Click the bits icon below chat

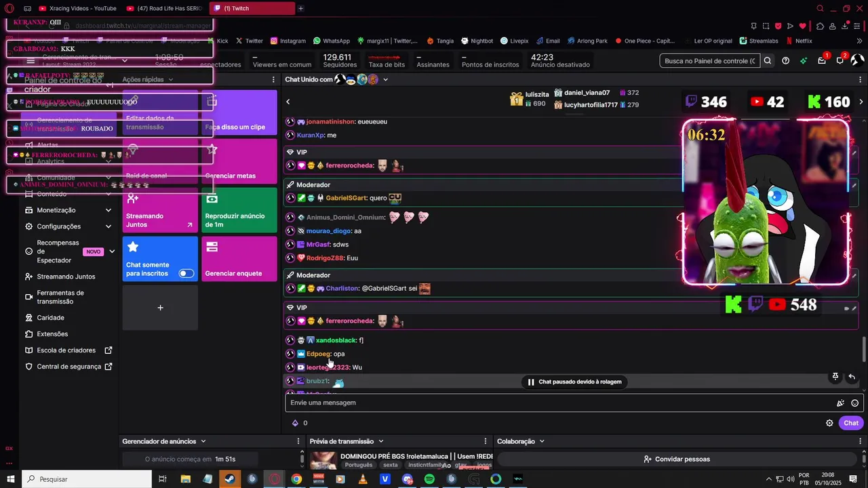(295, 423)
